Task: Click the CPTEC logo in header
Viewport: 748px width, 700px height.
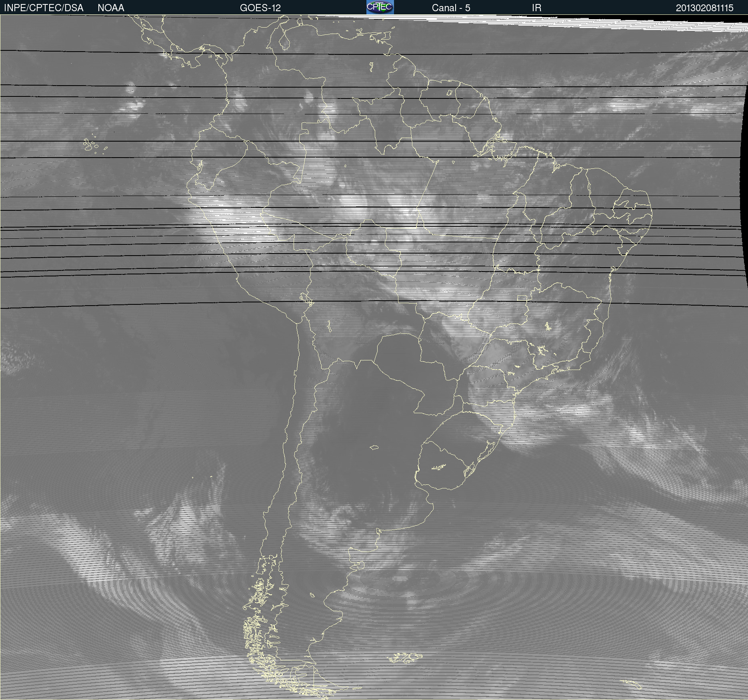Action: pyautogui.click(x=380, y=7)
